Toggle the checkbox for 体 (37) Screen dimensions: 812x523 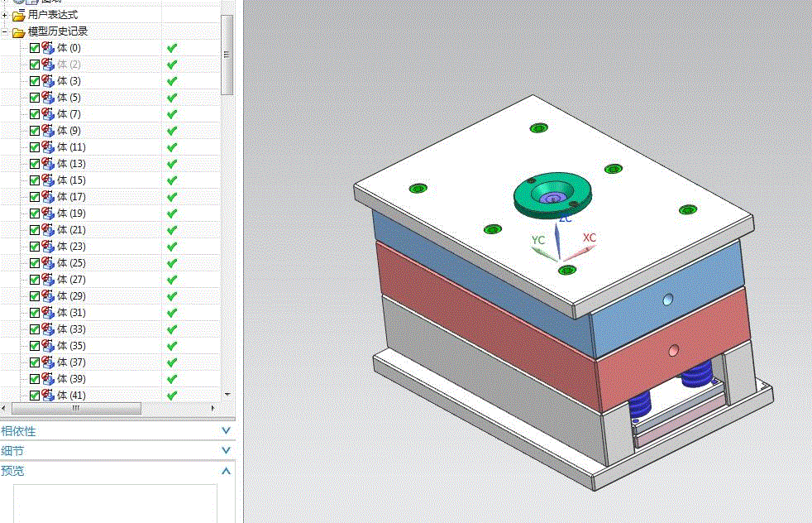point(35,362)
